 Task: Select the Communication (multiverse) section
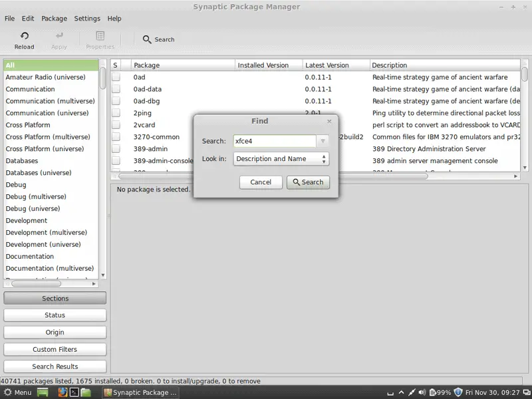click(x=51, y=101)
